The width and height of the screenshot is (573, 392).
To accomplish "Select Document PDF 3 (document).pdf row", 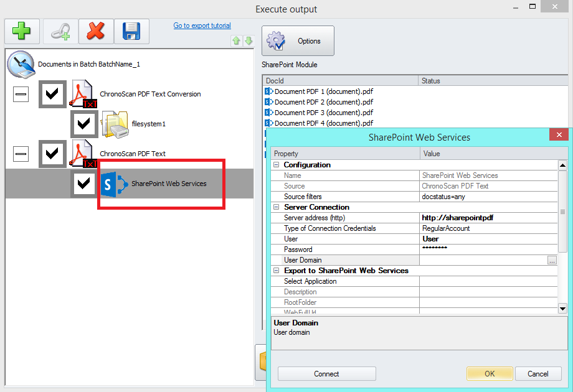I will click(x=324, y=113).
